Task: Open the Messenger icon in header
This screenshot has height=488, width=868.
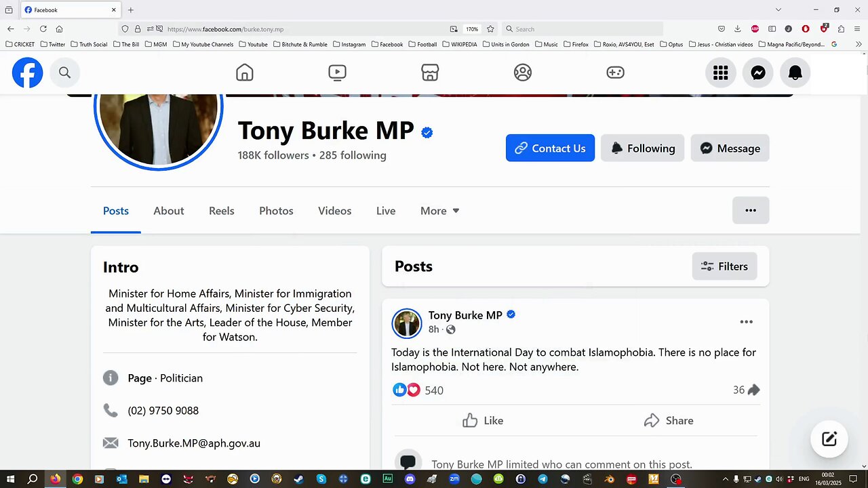Action: coord(758,73)
